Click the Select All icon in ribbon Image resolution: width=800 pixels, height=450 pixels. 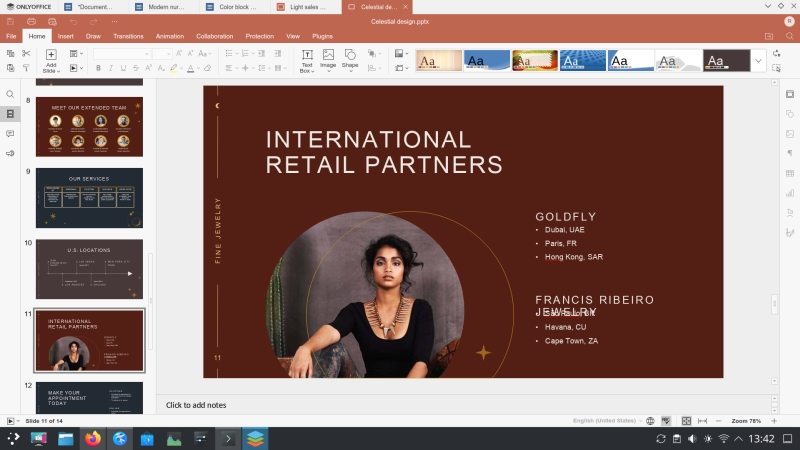(777, 68)
